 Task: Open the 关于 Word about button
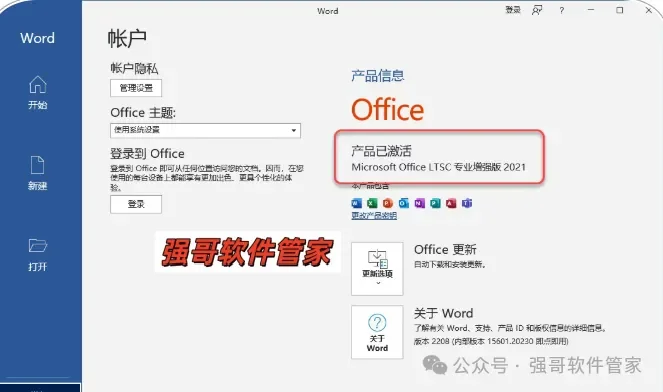(x=377, y=332)
